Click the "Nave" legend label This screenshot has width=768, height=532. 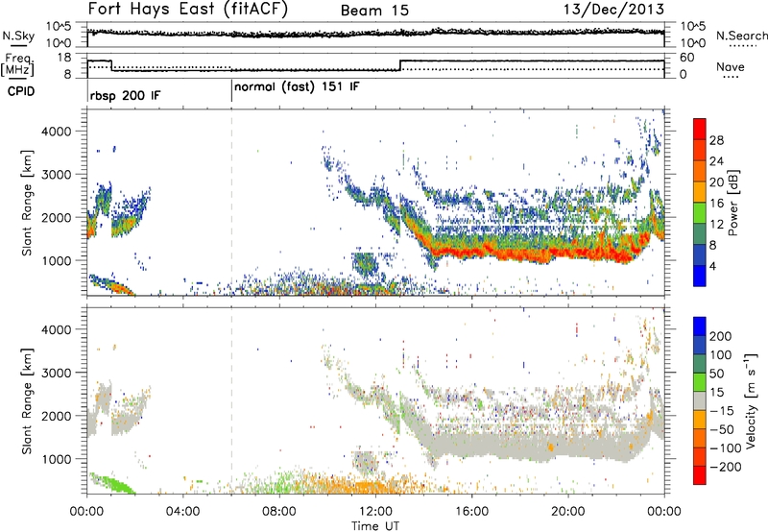click(x=731, y=66)
